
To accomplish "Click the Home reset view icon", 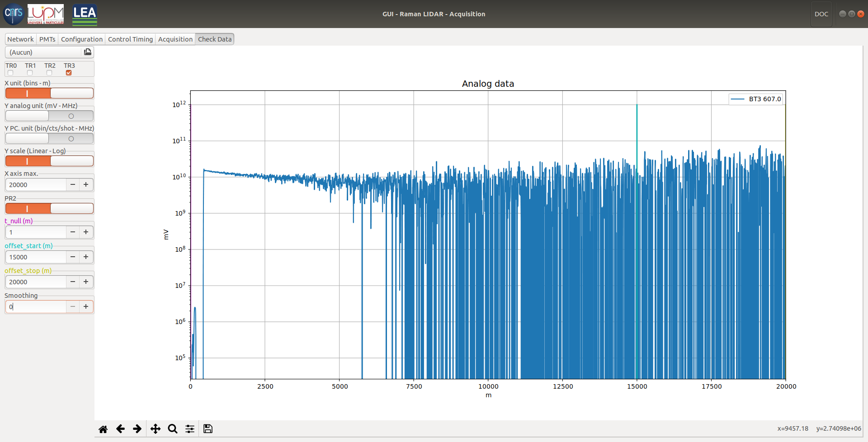I will pyautogui.click(x=103, y=429).
